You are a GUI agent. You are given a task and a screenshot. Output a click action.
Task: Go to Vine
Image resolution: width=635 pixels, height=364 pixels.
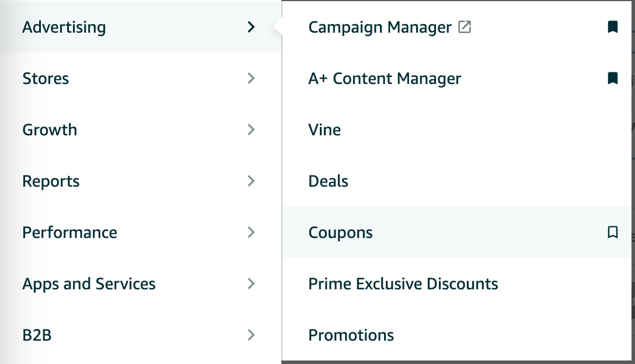[325, 129]
